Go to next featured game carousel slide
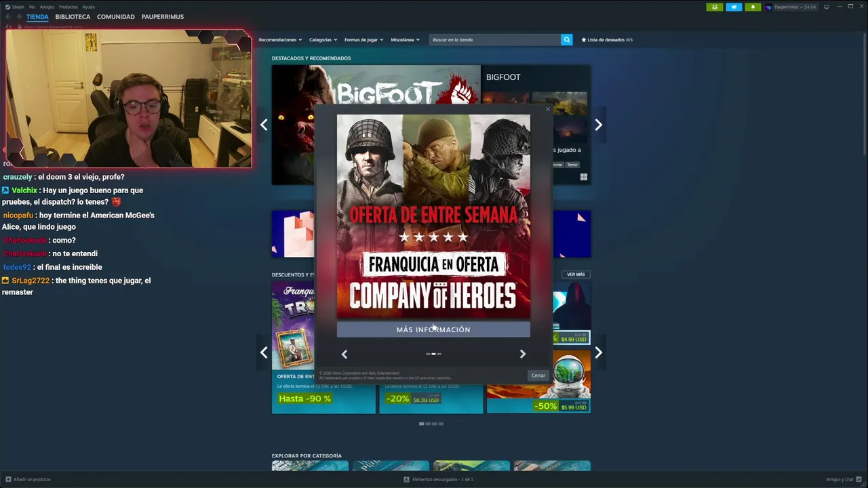 click(x=598, y=125)
